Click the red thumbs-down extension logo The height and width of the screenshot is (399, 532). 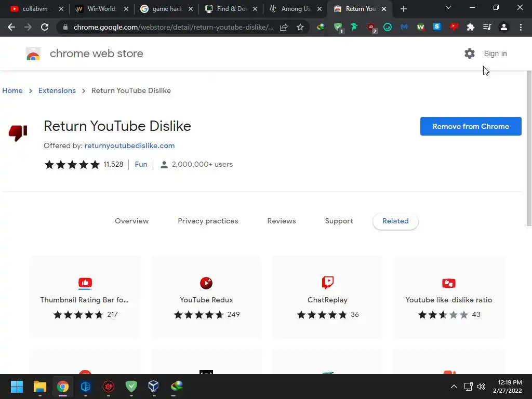[x=18, y=132]
